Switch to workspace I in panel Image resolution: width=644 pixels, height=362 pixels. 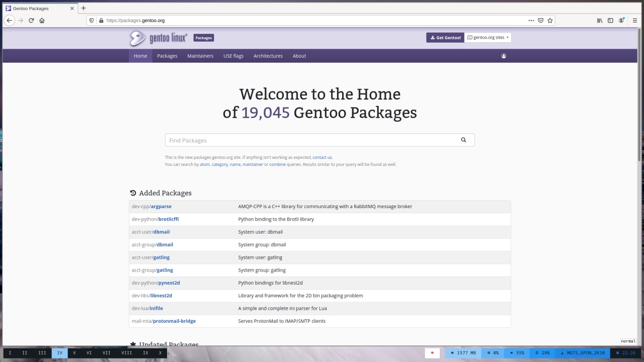coord(10,353)
